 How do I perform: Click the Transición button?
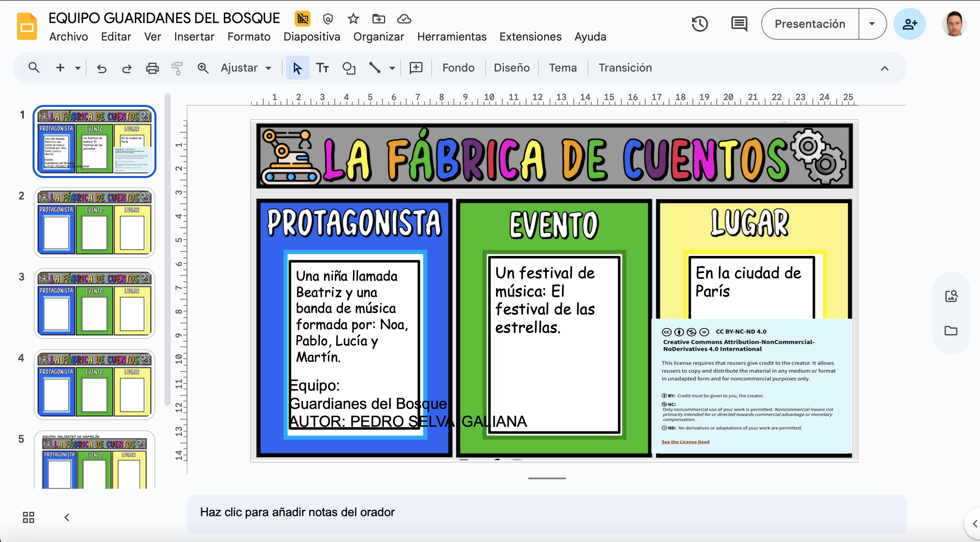point(625,68)
